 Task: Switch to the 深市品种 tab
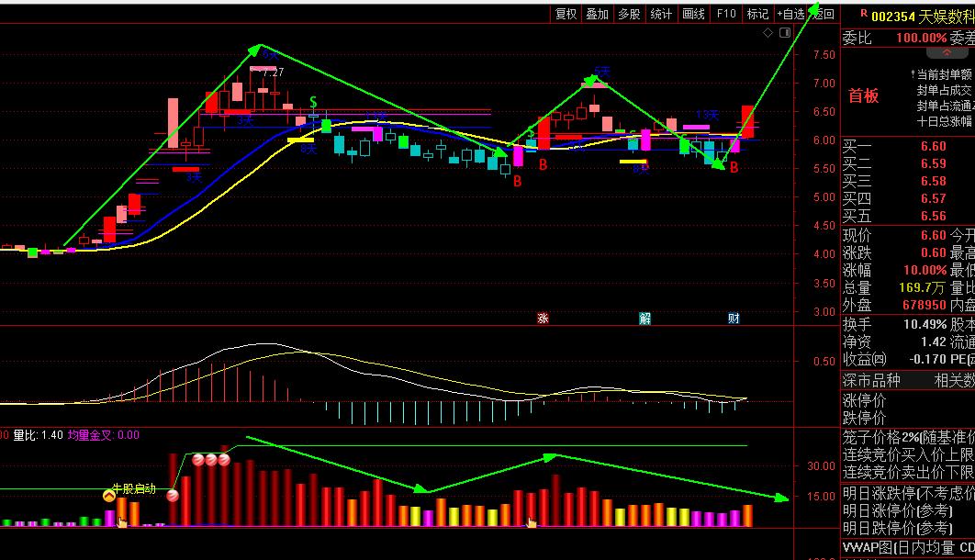pos(871,380)
